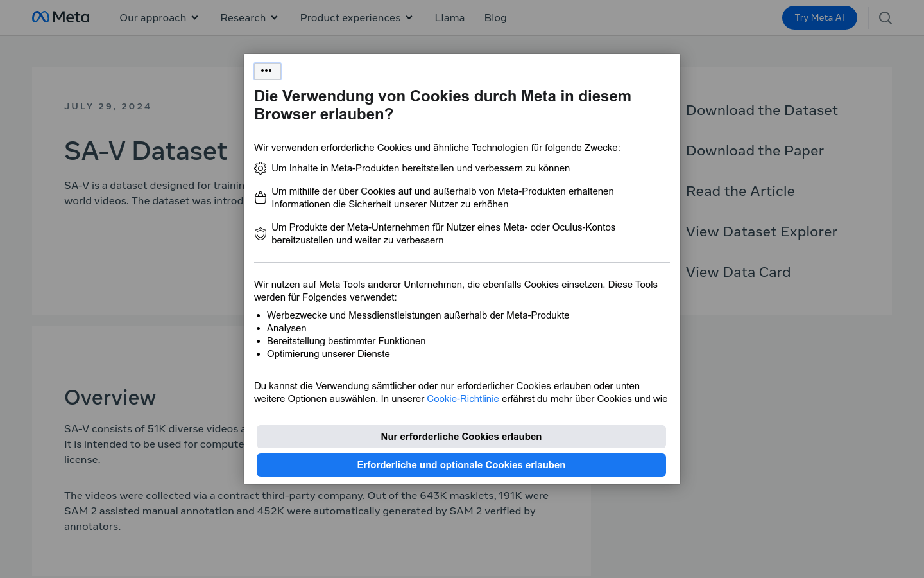The image size is (924, 578).
Task: Click the bag icon beside the Sicherheit item
Action: pos(261,198)
